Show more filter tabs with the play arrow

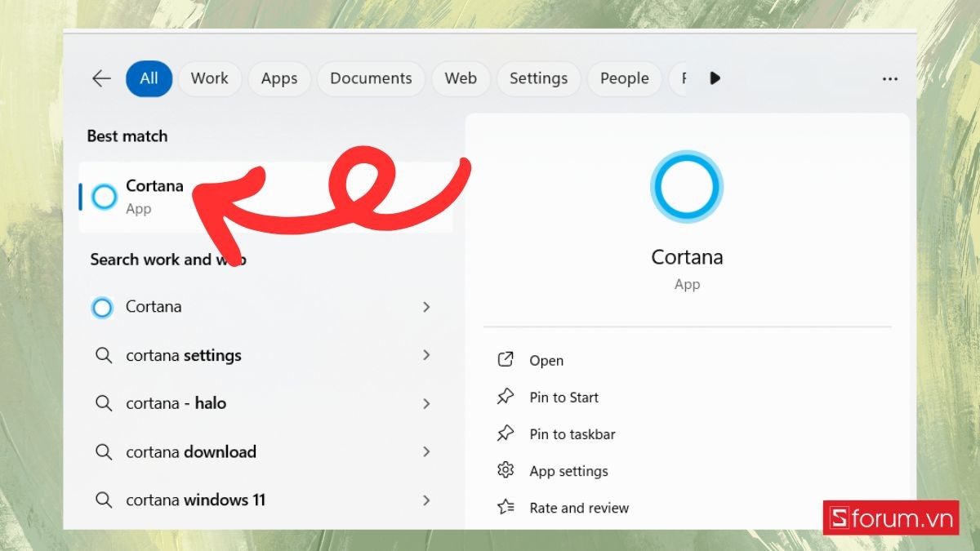coord(715,78)
